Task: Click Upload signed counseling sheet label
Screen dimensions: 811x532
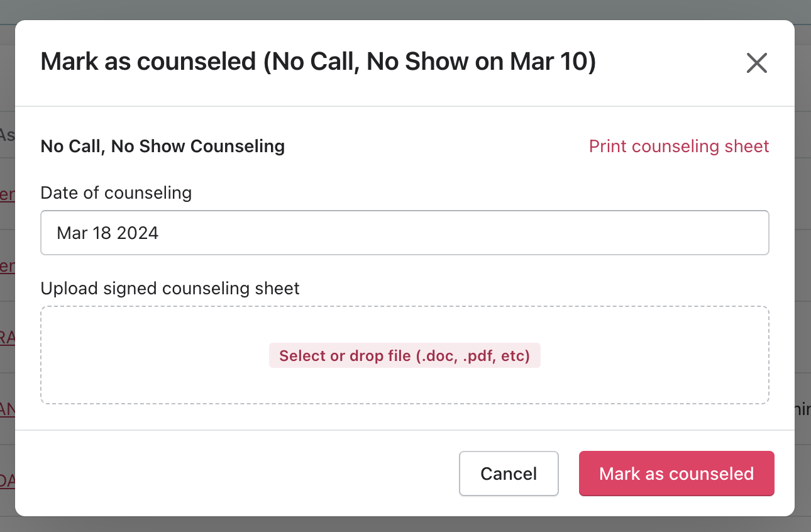Action: 170,288
